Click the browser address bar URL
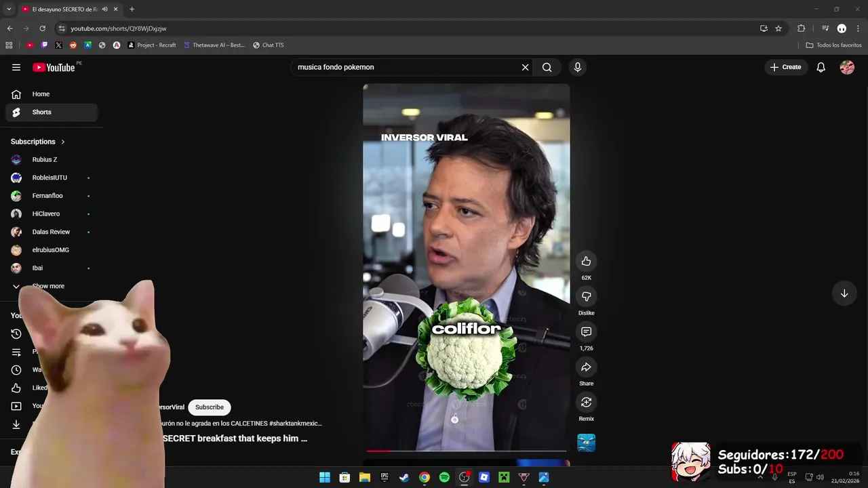The image size is (868, 488). pyautogui.click(x=119, y=28)
